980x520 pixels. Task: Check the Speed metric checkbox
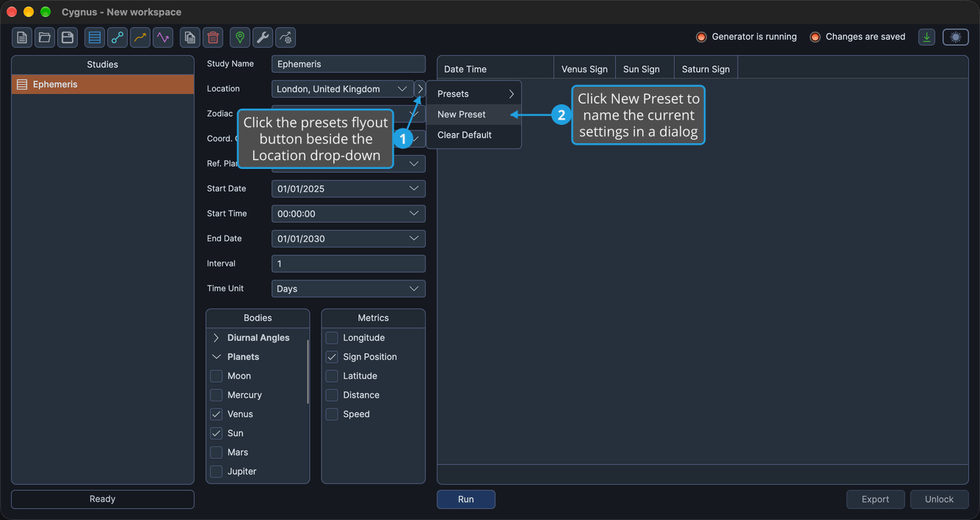(x=332, y=414)
